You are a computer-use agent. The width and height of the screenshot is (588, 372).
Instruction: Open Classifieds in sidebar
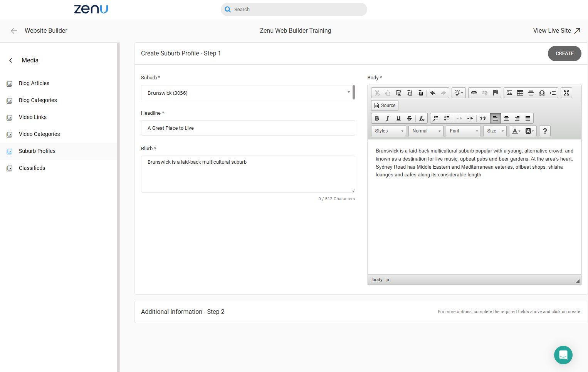point(32,168)
